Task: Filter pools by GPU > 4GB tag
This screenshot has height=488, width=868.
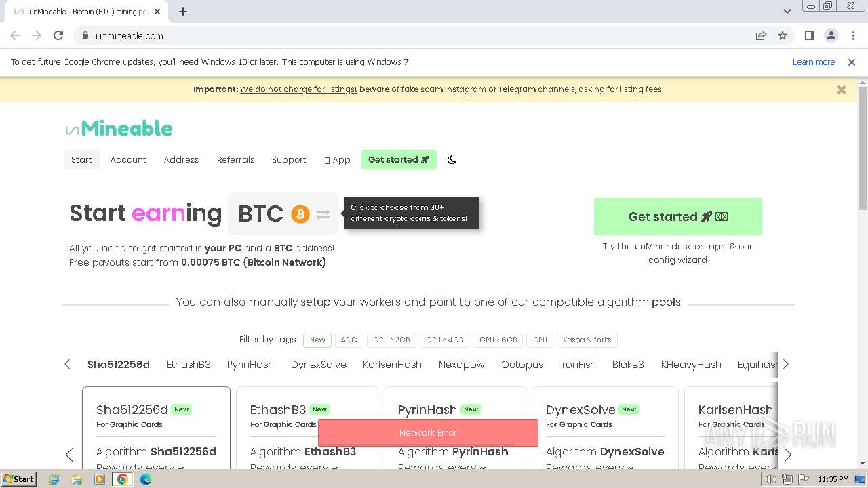Action: (x=445, y=340)
